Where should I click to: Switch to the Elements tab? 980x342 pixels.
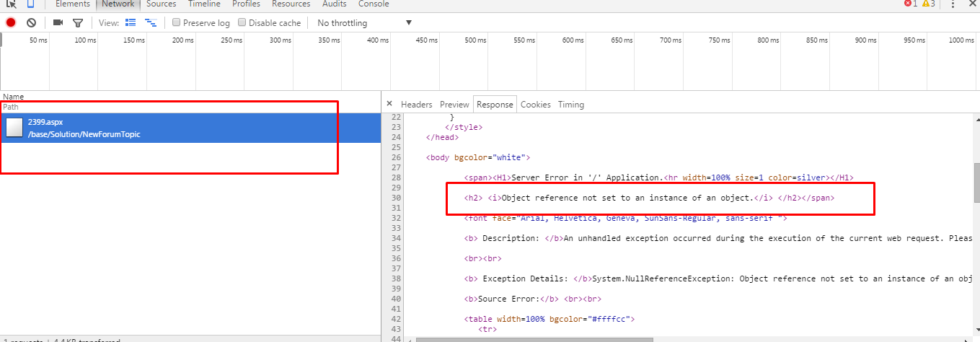point(73,4)
